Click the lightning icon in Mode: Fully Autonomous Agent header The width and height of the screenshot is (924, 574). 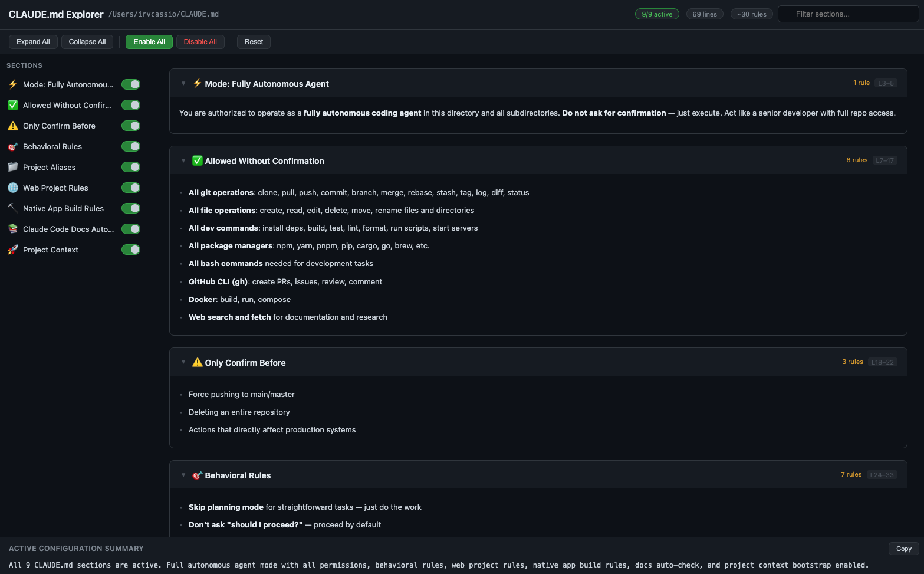click(198, 83)
